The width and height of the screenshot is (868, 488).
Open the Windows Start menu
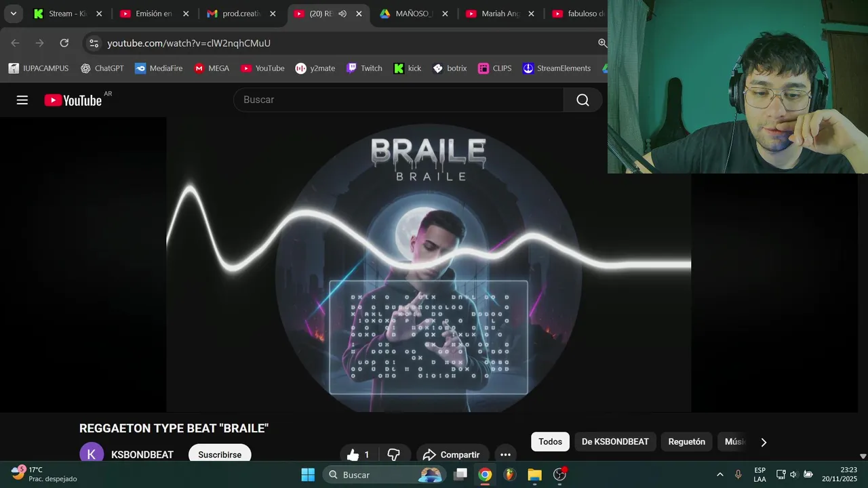(308, 474)
